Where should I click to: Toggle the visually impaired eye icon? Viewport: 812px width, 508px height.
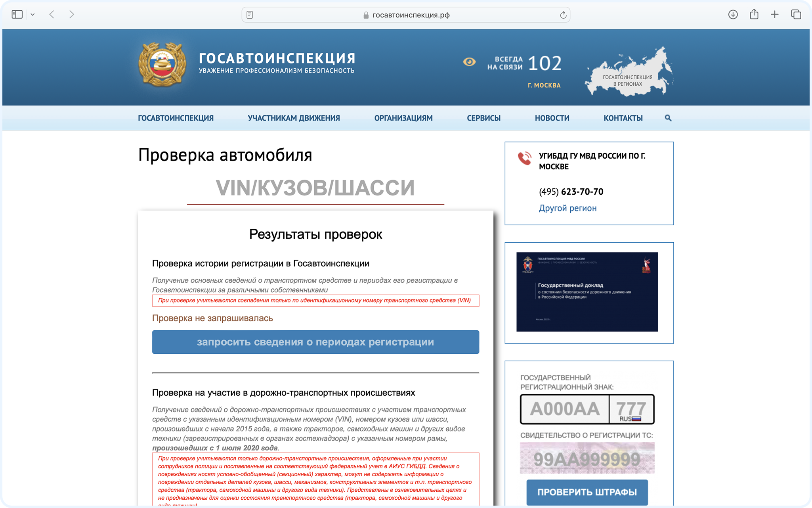(469, 62)
